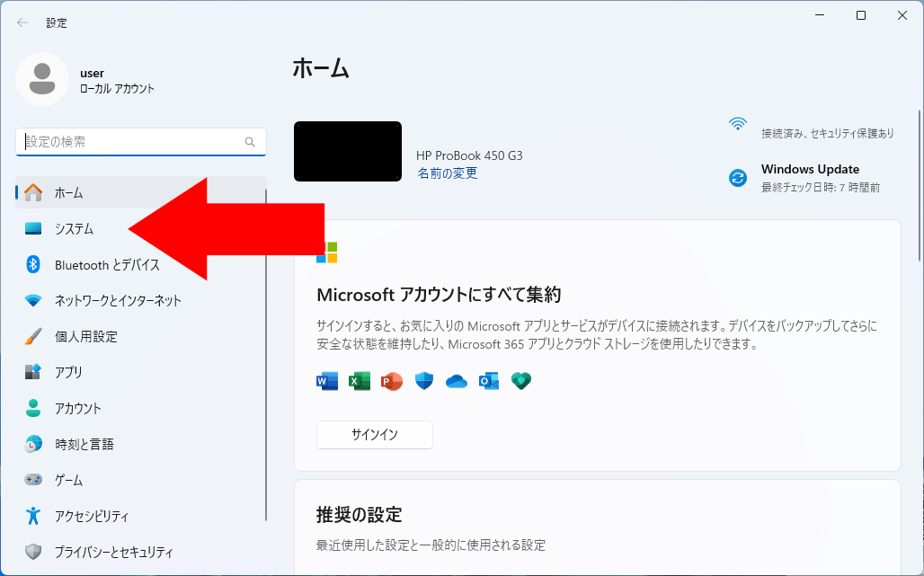The height and width of the screenshot is (576, 924).
Task: Click the 名前の変更 link
Action: [x=447, y=173]
